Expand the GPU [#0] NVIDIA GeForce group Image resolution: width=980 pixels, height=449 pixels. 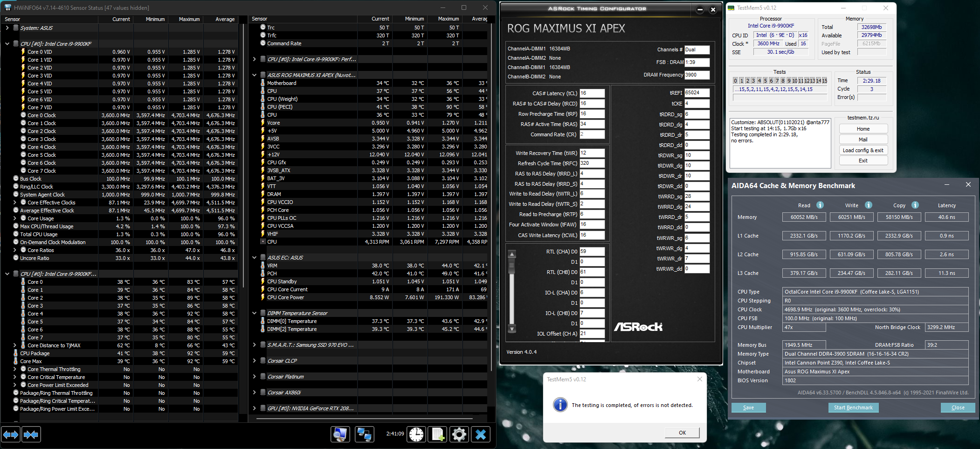click(x=254, y=408)
